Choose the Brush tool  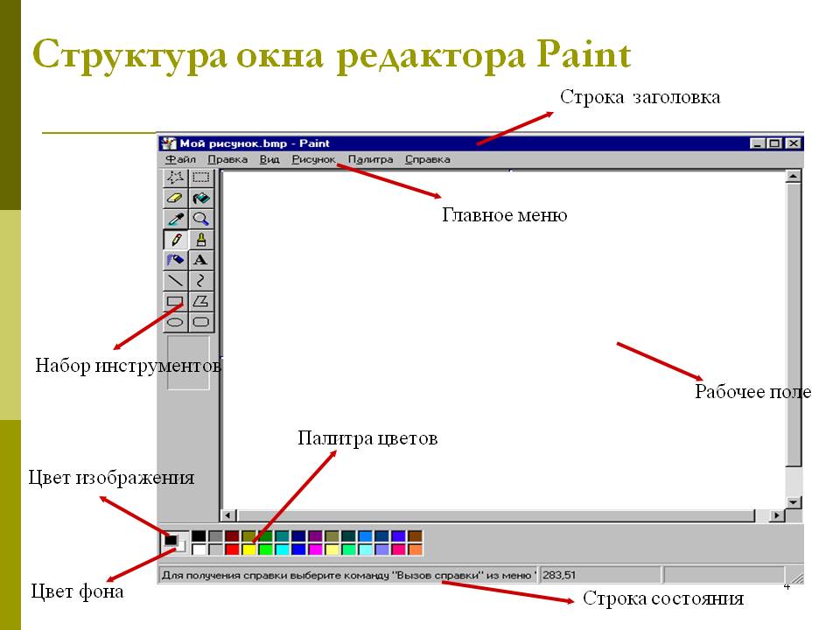point(200,239)
